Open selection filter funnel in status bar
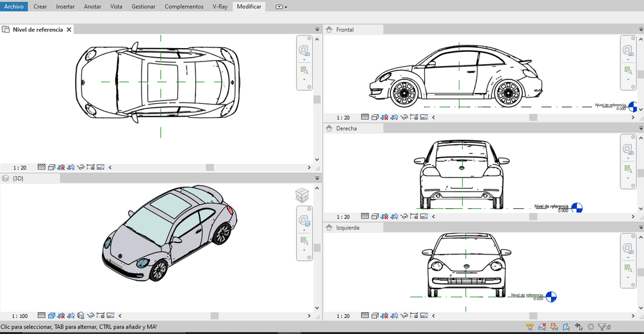Screen dimensions: 644x334 point(604,327)
